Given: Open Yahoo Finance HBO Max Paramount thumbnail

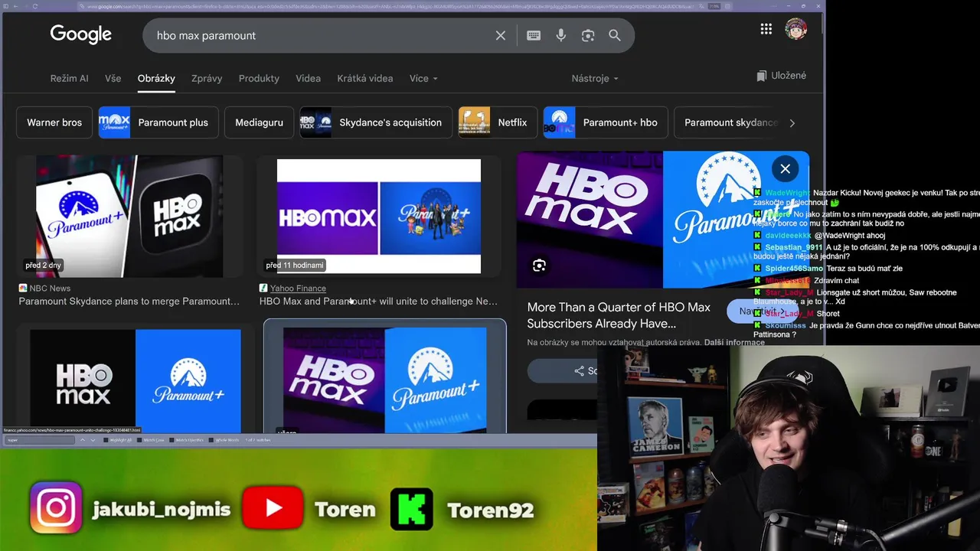Looking at the screenshot, I should pyautogui.click(x=379, y=217).
